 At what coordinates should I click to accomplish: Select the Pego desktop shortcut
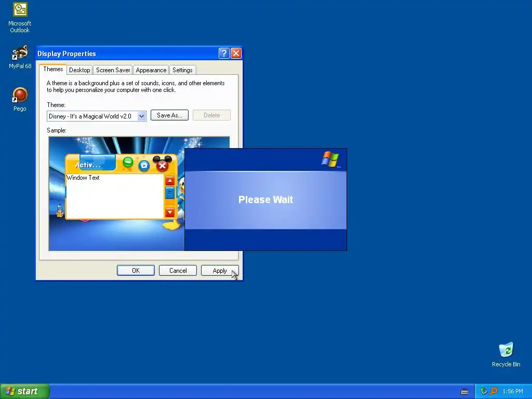(20, 99)
